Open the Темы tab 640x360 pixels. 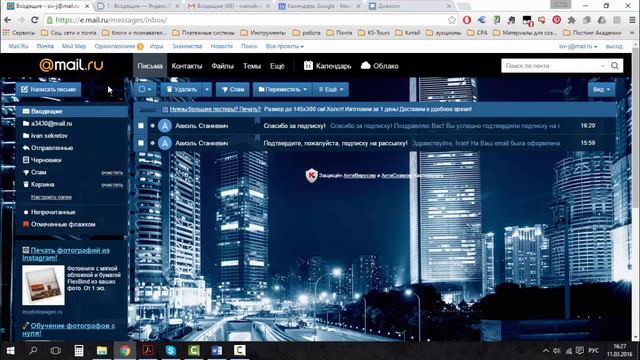pos(252,66)
